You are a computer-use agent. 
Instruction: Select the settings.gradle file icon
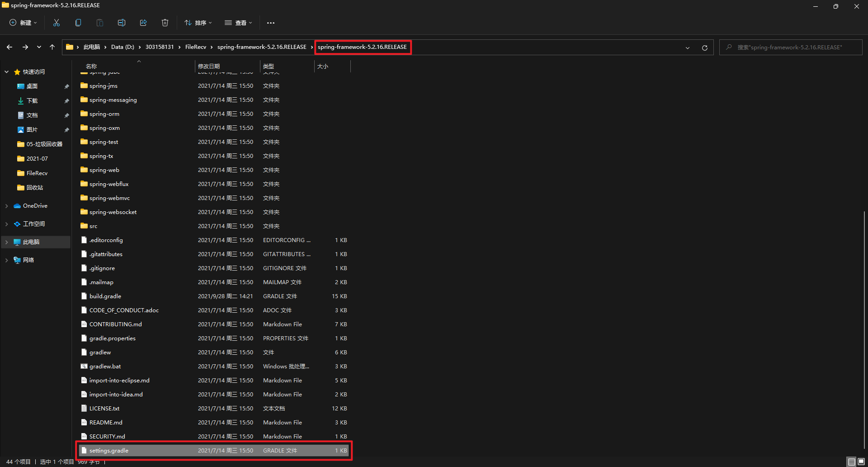coord(84,450)
